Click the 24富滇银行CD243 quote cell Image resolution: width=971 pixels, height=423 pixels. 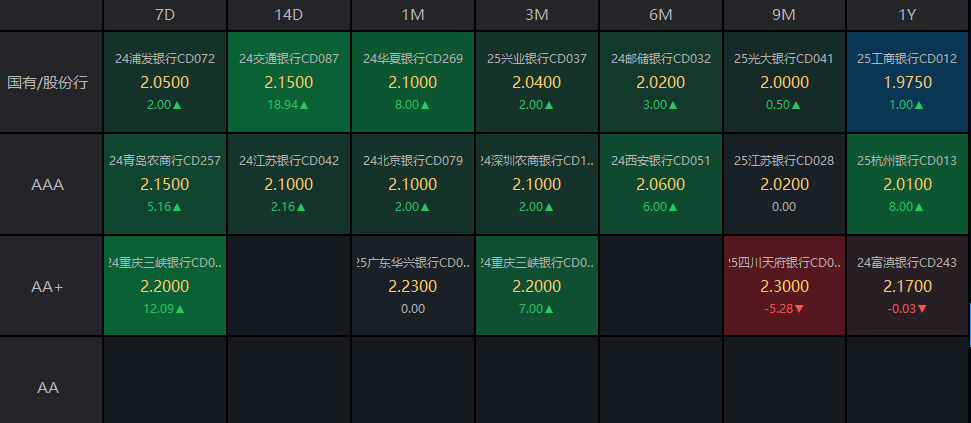coord(907,286)
